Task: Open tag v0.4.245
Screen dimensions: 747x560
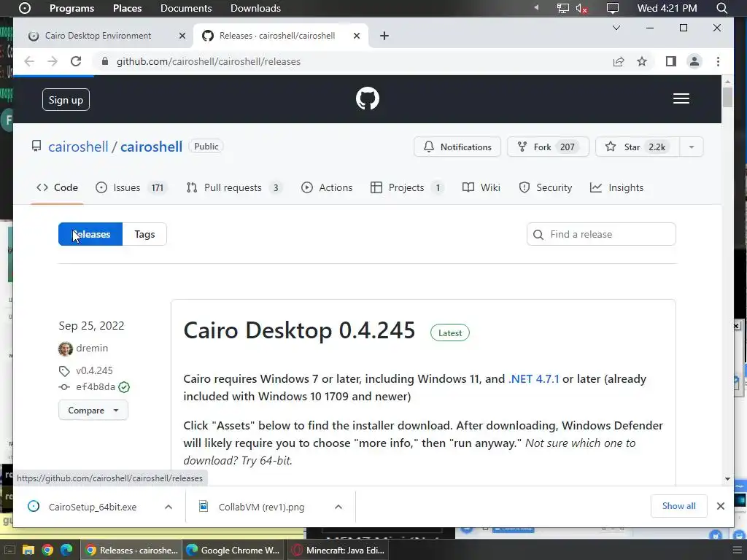Action: 94,370
